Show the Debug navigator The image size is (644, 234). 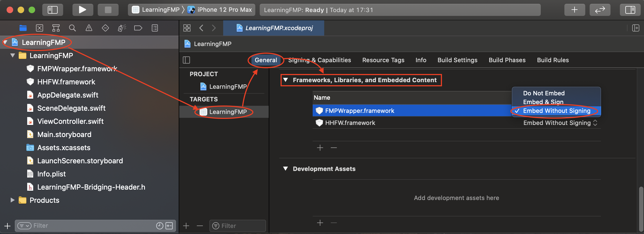[x=122, y=28]
